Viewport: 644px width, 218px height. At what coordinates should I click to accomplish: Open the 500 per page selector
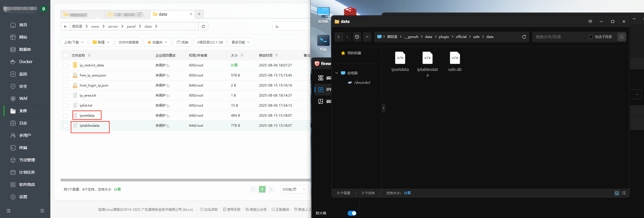pyautogui.click(x=294, y=190)
